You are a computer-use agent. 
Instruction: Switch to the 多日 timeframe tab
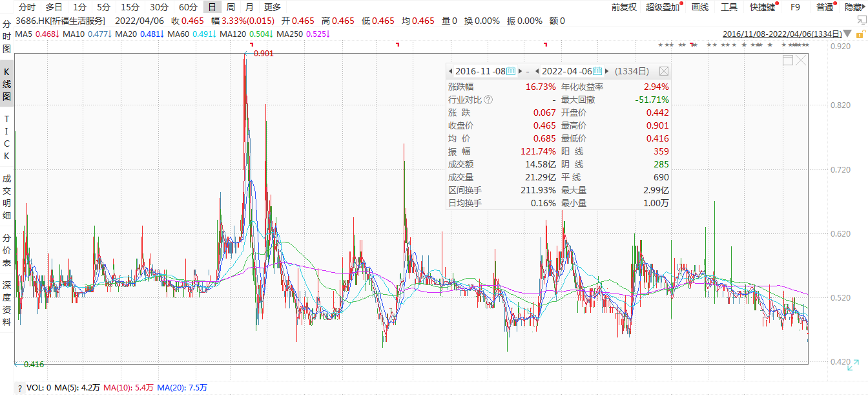point(54,7)
